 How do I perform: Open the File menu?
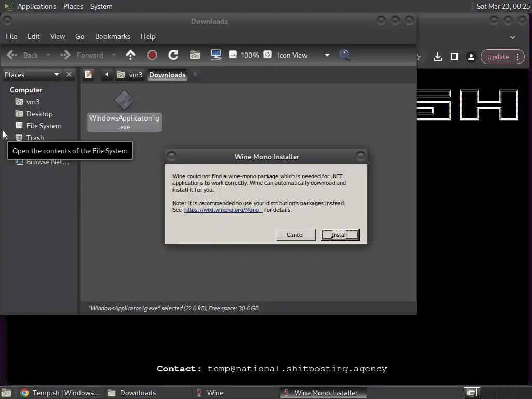point(11,36)
